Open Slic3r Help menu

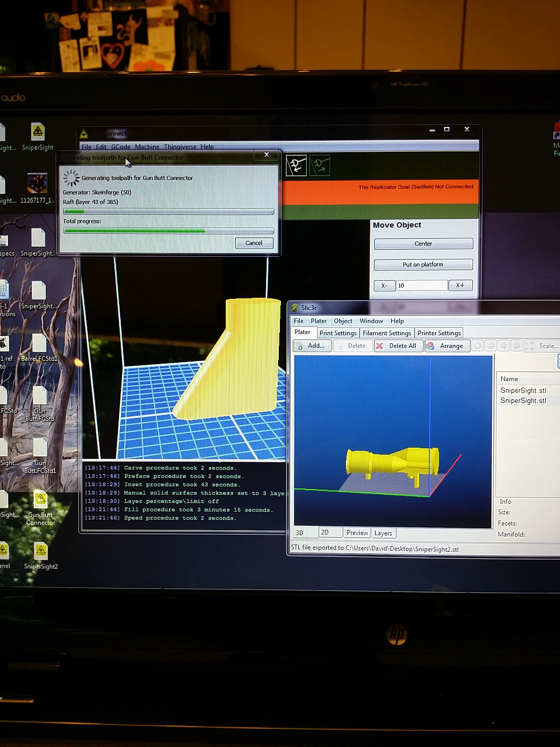click(x=397, y=321)
